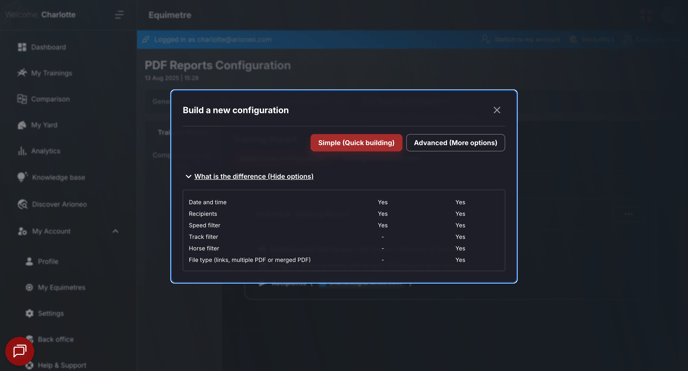Click the Build a new configuration title
Screen dimensions: 688x371
(236, 110)
